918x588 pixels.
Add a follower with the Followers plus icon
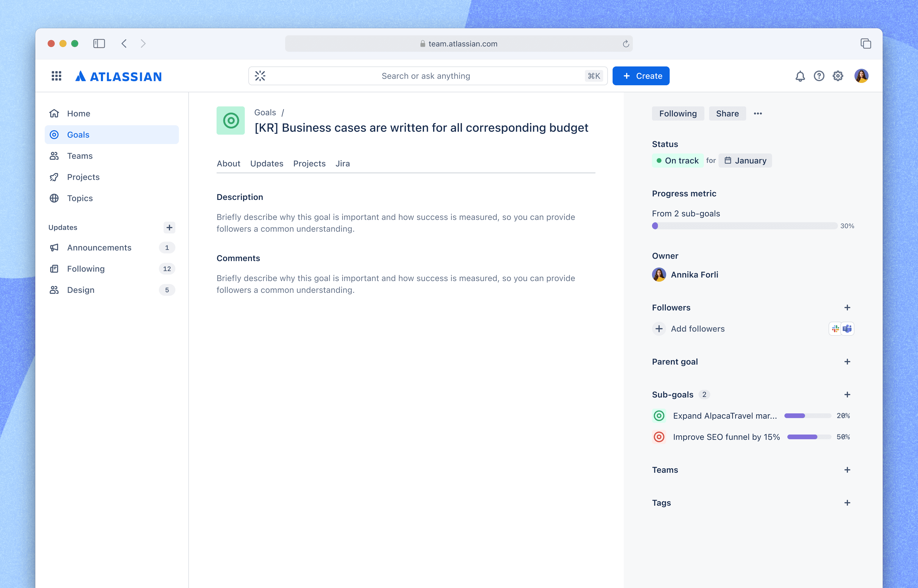click(x=847, y=308)
